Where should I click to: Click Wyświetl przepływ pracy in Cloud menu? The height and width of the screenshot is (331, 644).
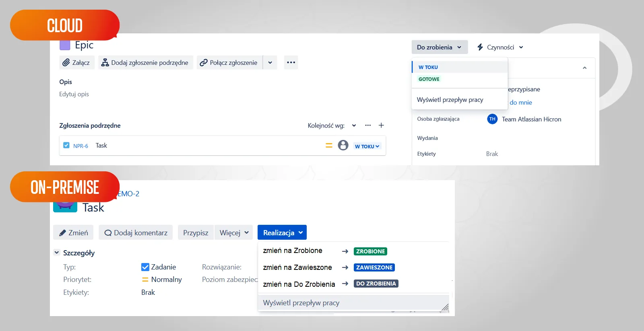pos(450,100)
